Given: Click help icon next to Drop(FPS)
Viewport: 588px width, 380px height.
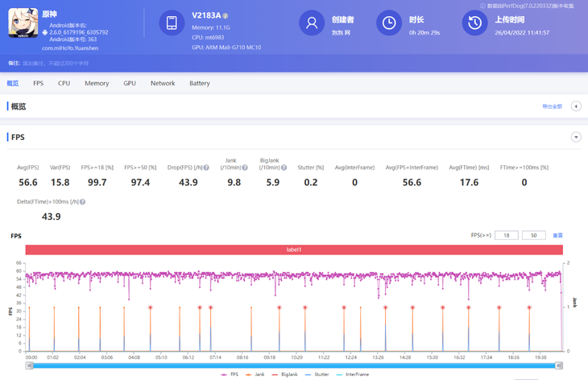Looking at the screenshot, I should point(207,167).
